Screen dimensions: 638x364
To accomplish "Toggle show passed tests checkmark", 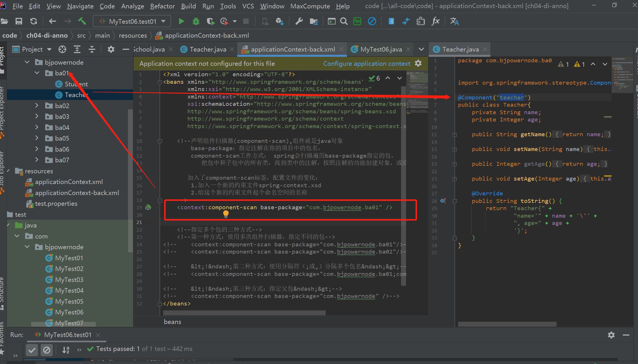I will pos(32,350).
